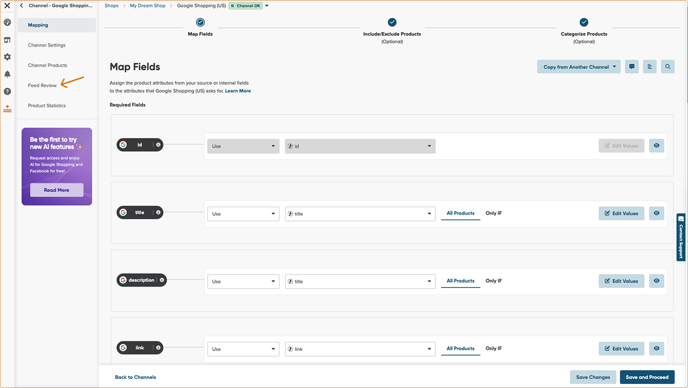
Task: Open Channel Settings in the sidebar
Action: click(47, 45)
